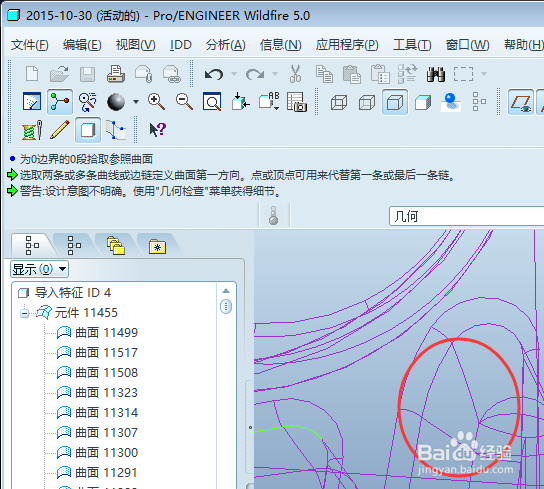Click the dashed selection box tool
544x489 pixels.
[463, 74]
